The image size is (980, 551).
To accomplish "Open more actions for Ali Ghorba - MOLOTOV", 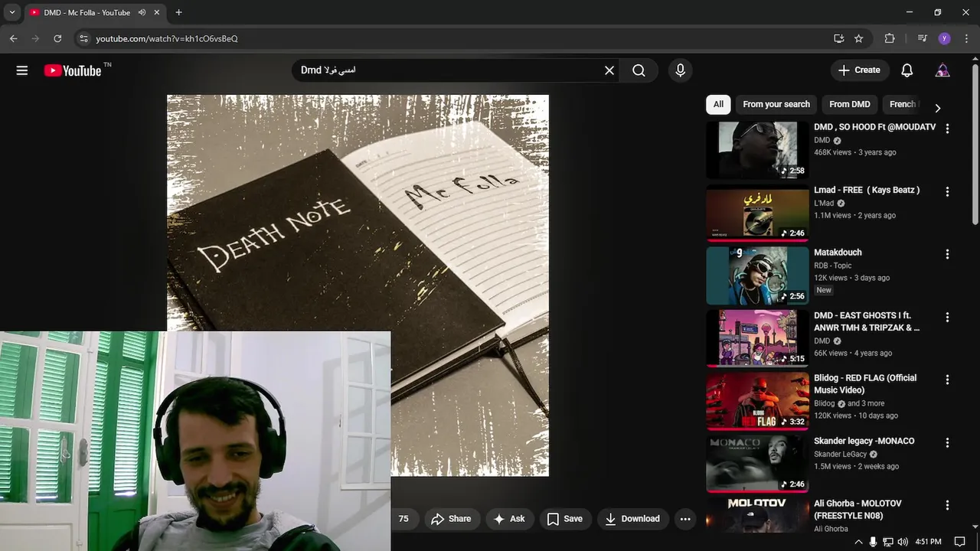I will (x=947, y=505).
